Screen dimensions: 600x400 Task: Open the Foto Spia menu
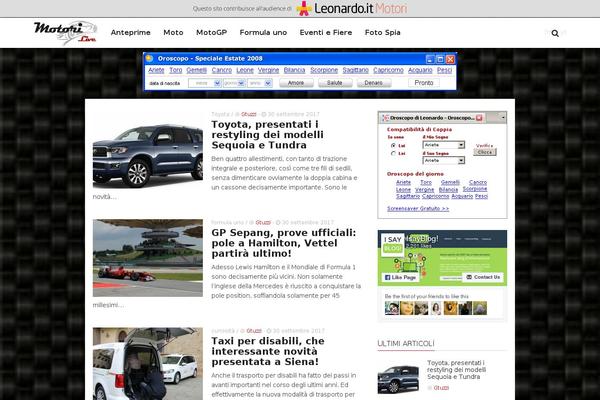tap(383, 33)
